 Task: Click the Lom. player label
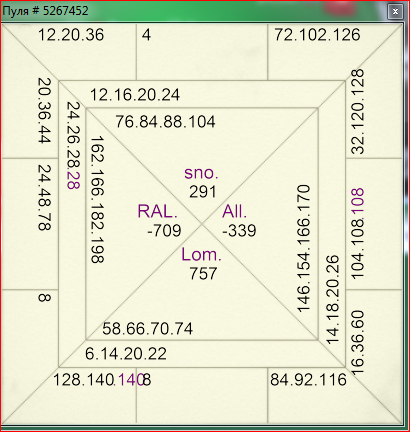pyautogui.click(x=201, y=255)
